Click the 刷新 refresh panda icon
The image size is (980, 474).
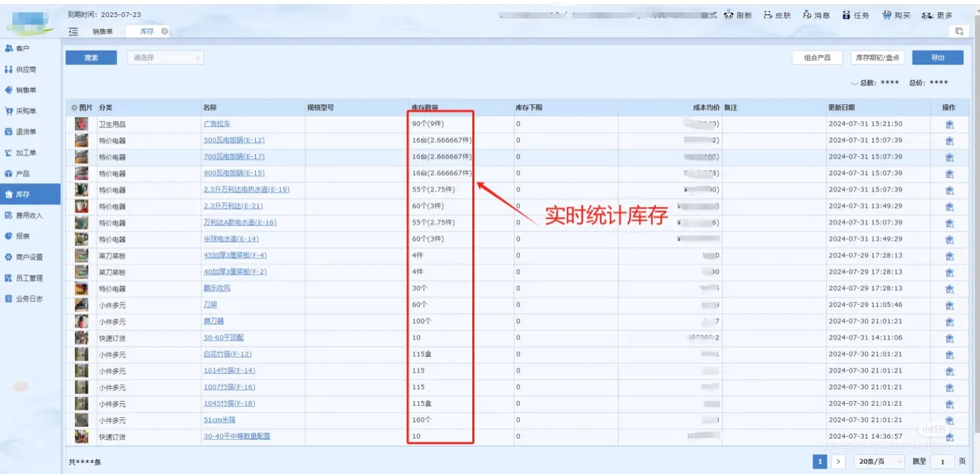[x=729, y=15]
